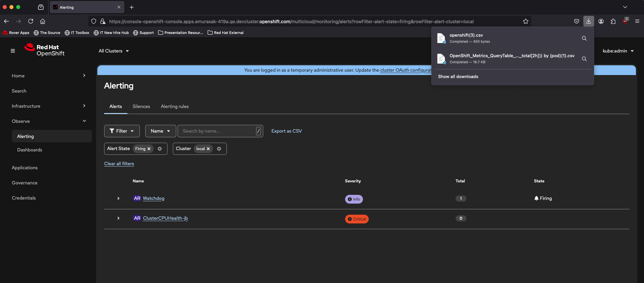This screenshot has width=644, height=283.
Task: Switch to the Silences tab
Action: point(141,106)
